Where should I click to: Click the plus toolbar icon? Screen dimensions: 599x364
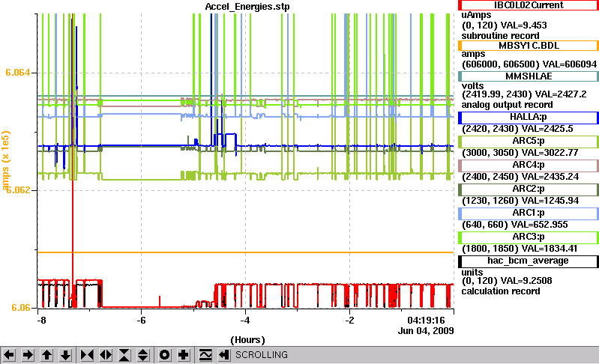184,355
